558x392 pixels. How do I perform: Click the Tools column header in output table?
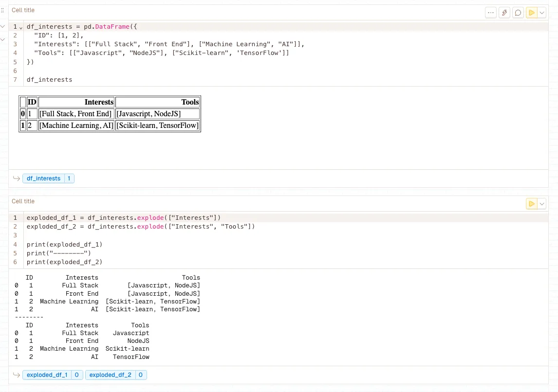(157, 102)
